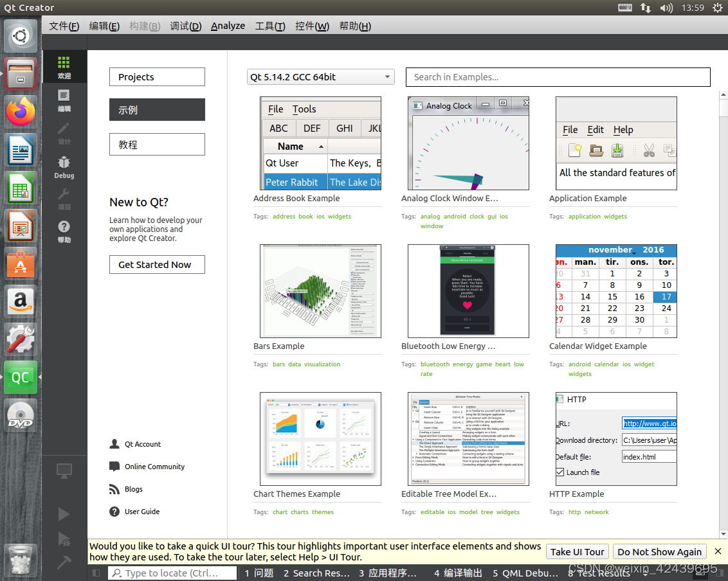Open the 1 问题 issues pane

coord(259,573)
